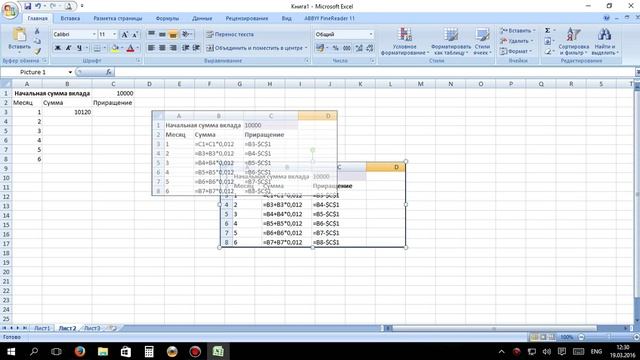Select the Лист3 sheet tab
The height and width of the screenshot is (360, 640).
tap(92, 328)
